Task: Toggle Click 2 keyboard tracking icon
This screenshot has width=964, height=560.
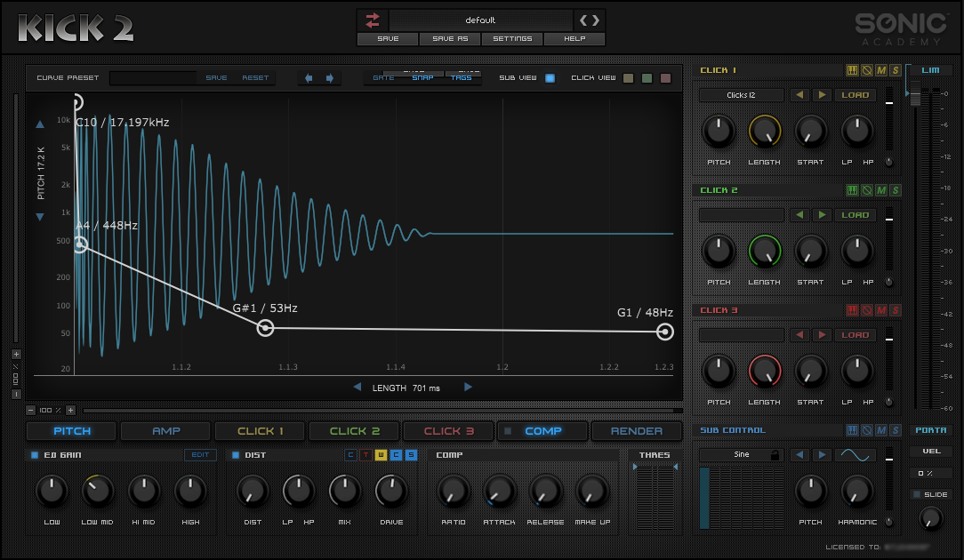Action: click(x=852, y=190)
